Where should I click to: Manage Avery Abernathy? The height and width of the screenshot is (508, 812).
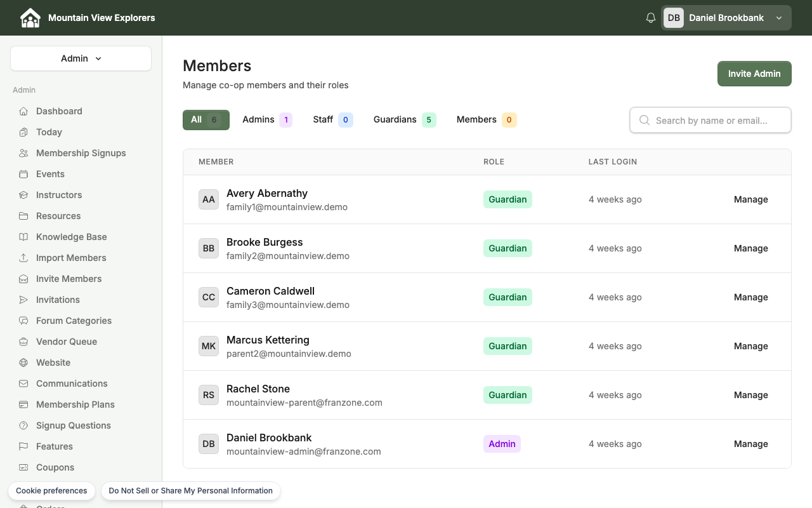[751, 199]
